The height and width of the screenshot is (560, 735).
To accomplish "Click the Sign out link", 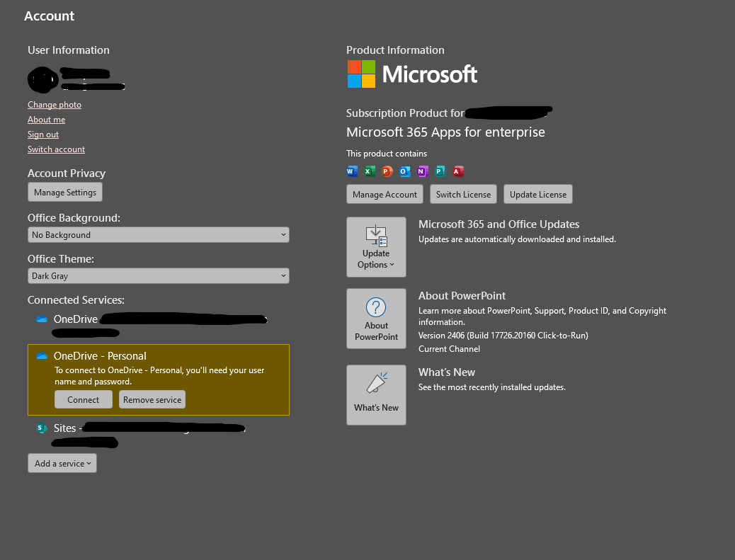I will pyautogui.click(x=43, y=135).
